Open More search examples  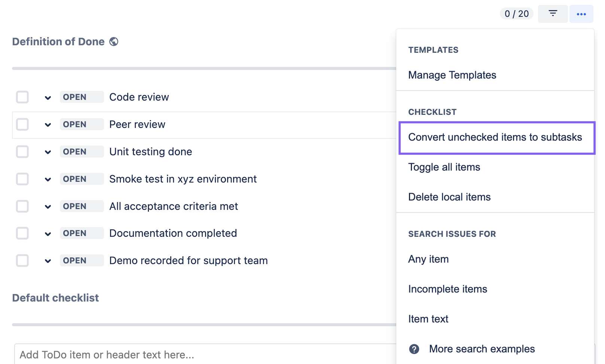pyautogui.click(x=482, y=349)
